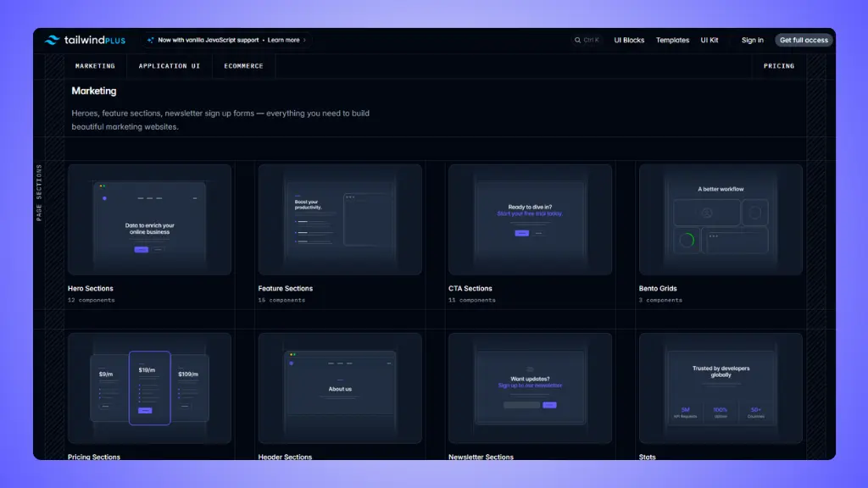Click the Sign in link
868x488 pixels.
(751, 40)
